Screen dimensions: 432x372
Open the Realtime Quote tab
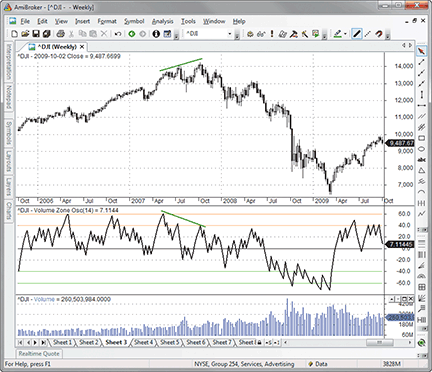coord(39,354)
